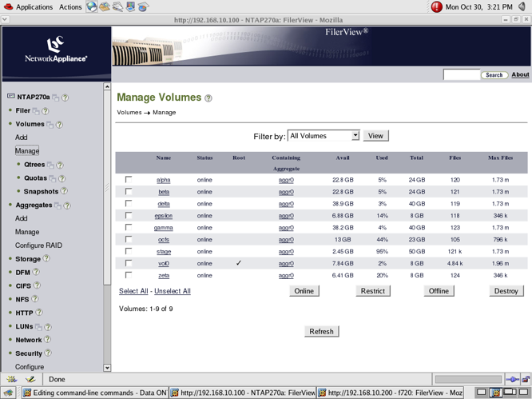Open the Applications menu in top panel

tap(34, 6)
